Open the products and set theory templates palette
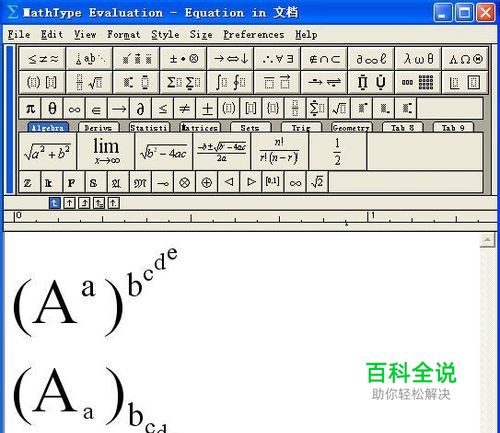The image size is (500, 433). [371, 82]
